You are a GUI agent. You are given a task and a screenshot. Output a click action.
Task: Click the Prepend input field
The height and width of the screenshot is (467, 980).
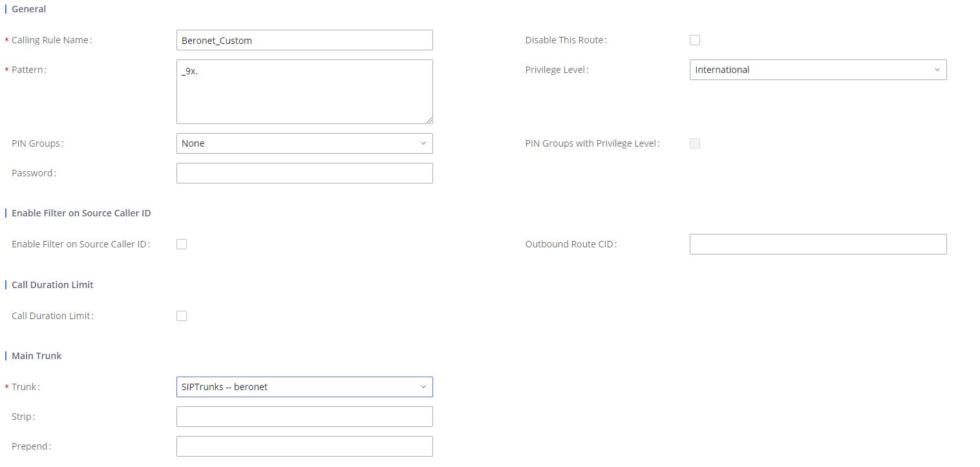[x=304, y=446]
